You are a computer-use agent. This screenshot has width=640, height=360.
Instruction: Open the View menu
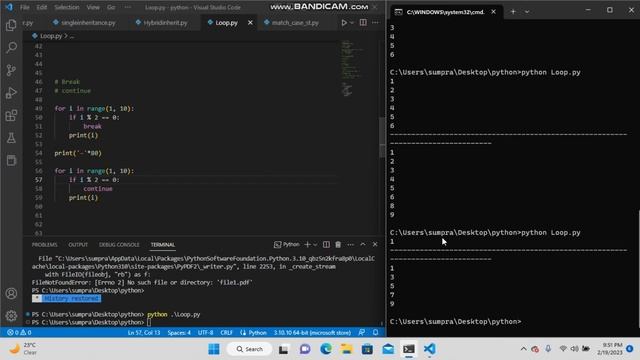[x=93, y=7]
